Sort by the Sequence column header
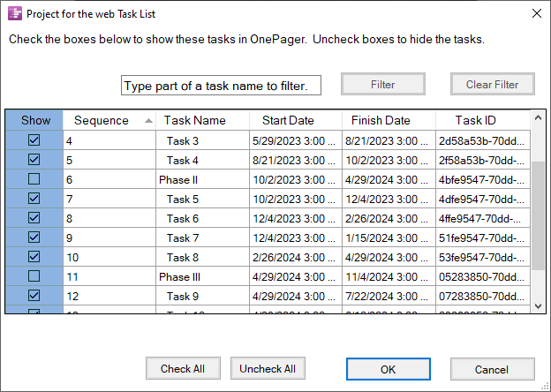Image resolution: width=551 pixels, height=392 pixels. click(x=109, y=120)
